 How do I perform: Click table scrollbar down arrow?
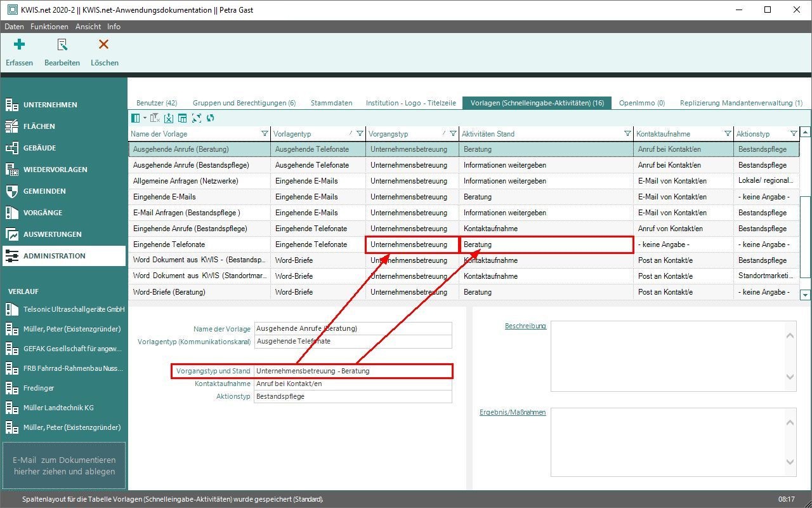(x=805, y=295)
